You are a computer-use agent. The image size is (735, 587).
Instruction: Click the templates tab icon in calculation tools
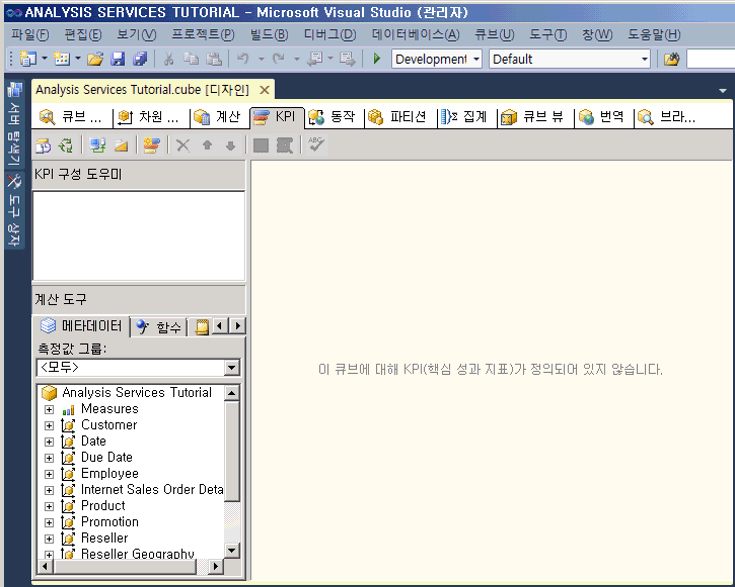coord(202,327)
